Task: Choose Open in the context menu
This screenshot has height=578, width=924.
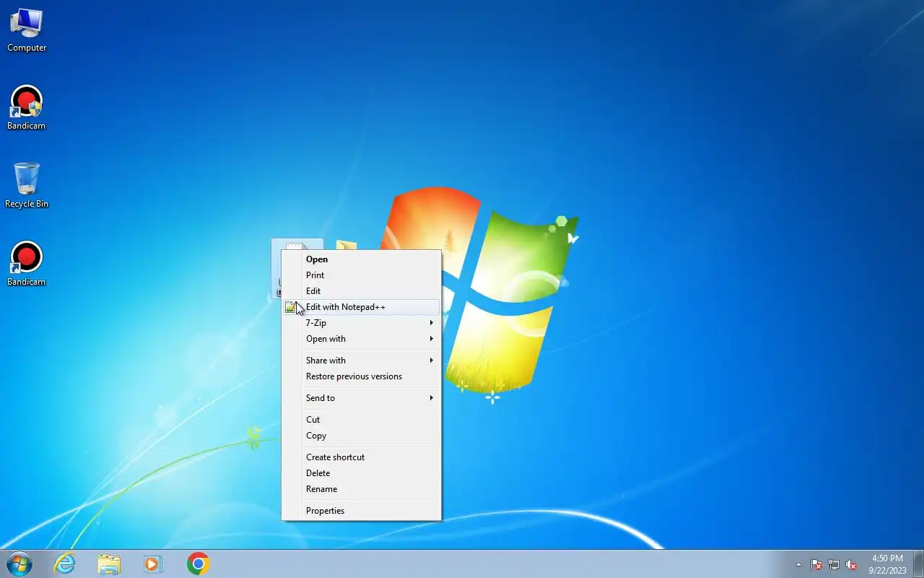Action: 361,259
